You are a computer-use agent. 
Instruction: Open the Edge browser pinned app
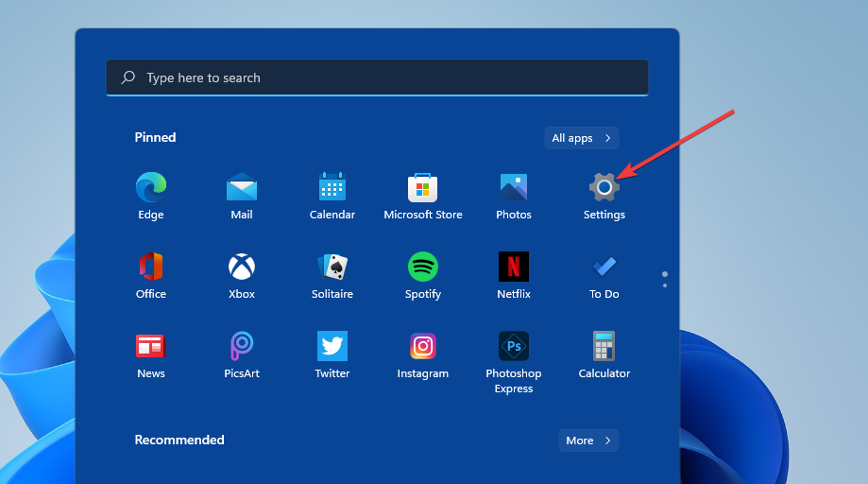pos(150,196)
